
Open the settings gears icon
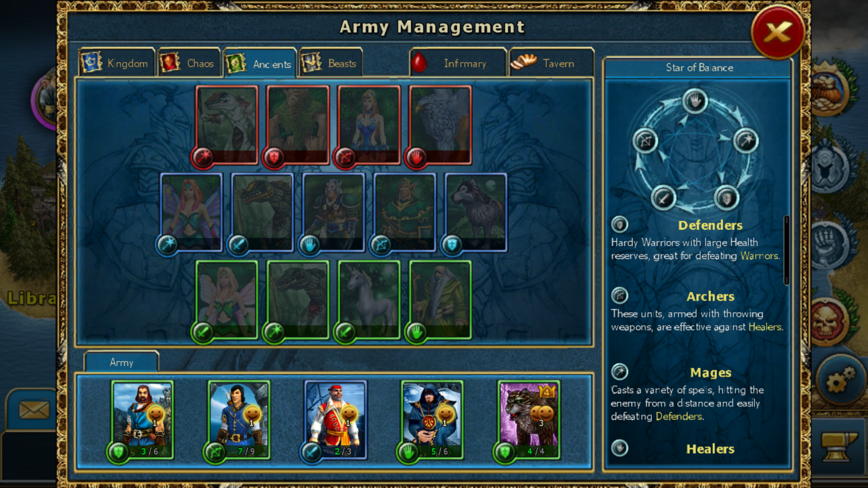(840, 379)
